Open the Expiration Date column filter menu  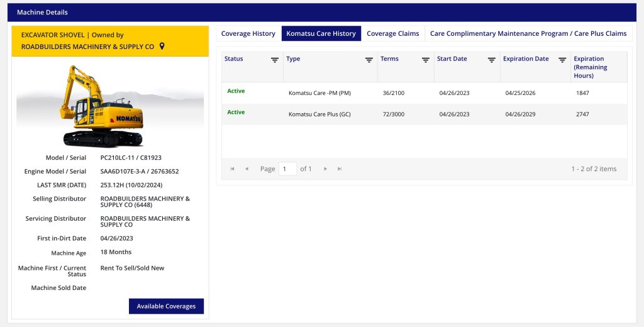coord(562,60)
